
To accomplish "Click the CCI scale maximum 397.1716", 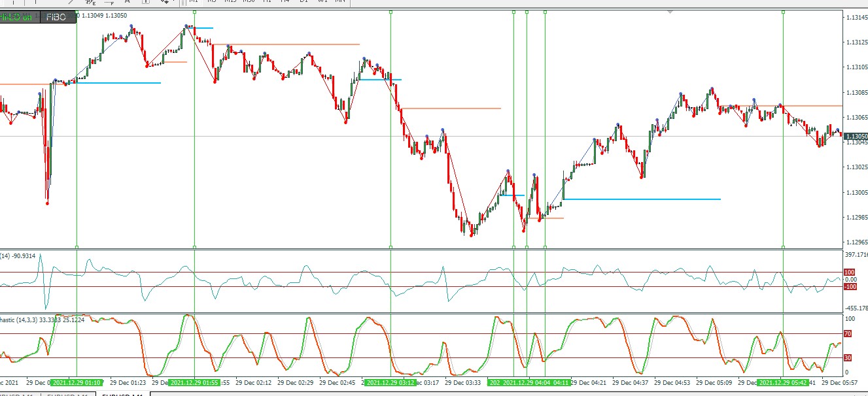I will tap(856, 255).
